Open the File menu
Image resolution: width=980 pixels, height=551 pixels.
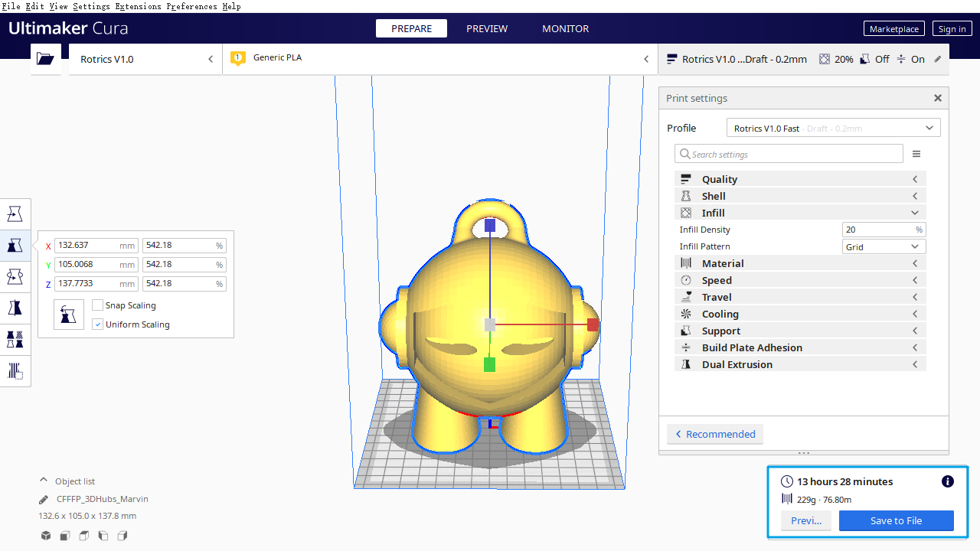(x=11, y=6)
